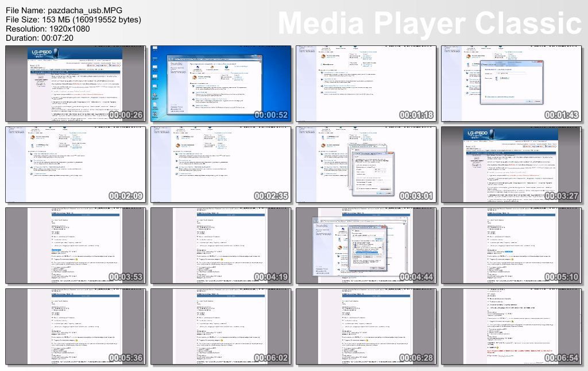The width and height of the screenshot is (588, 371).
Task: Choose the thumbnail timed 00:02:09
Action: click(76, 165)
